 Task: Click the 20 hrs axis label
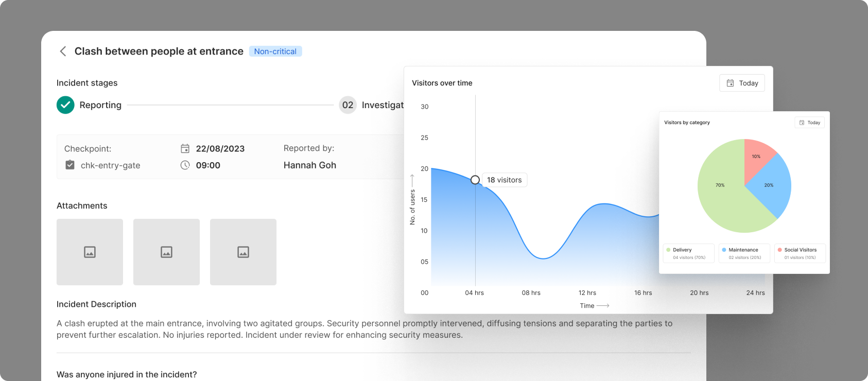click(699, 293)
